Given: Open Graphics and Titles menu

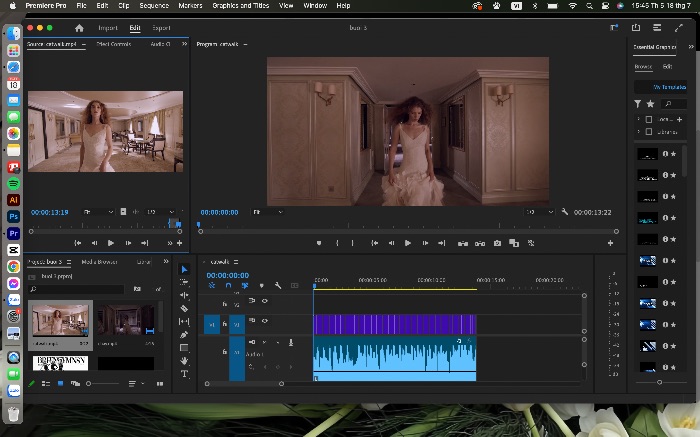Looking at the screenshot, I should tap(241, 6).
